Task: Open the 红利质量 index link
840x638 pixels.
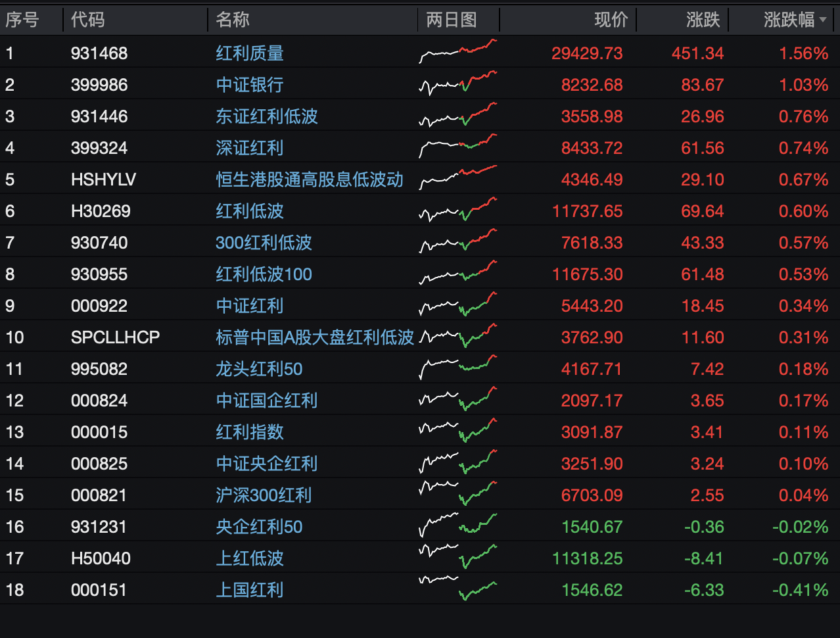Action: (250, 53)
